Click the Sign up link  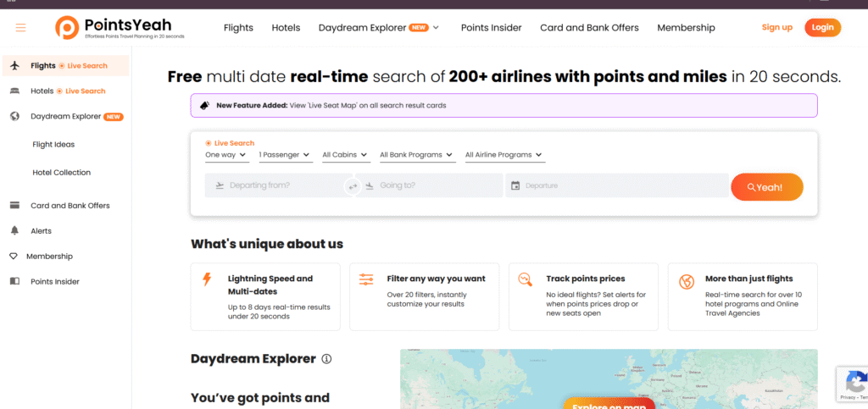coord(776,27)
